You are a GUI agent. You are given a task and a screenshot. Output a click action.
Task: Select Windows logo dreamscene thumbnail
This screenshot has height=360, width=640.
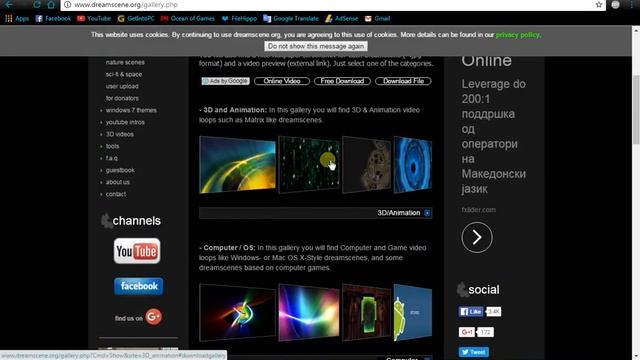tap(238, 312)
